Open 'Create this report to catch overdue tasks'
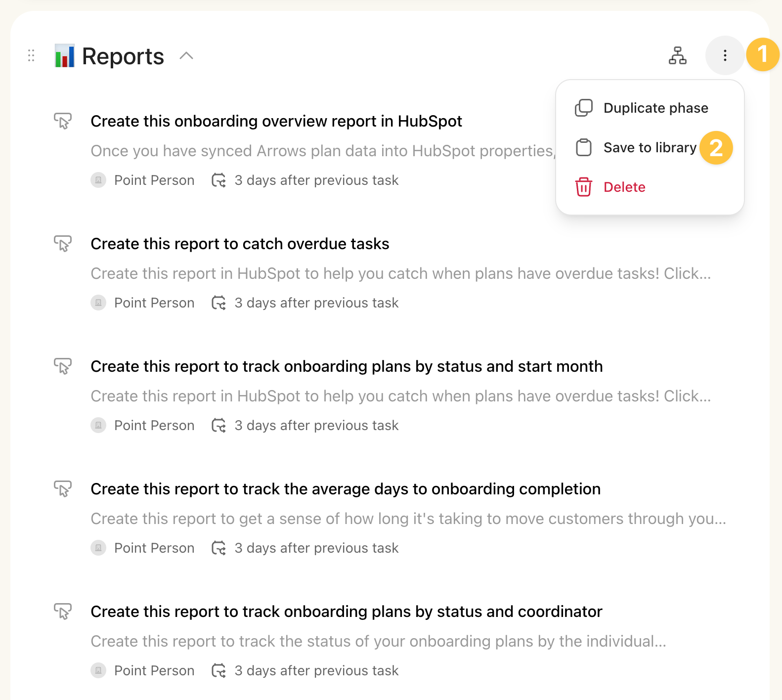 tap(240, 244)
